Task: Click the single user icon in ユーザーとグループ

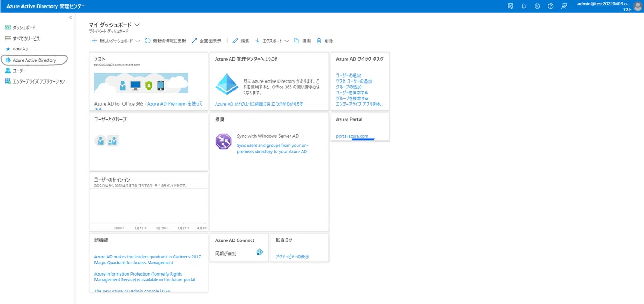Action: pyautogui.click(x=100, y=141)
